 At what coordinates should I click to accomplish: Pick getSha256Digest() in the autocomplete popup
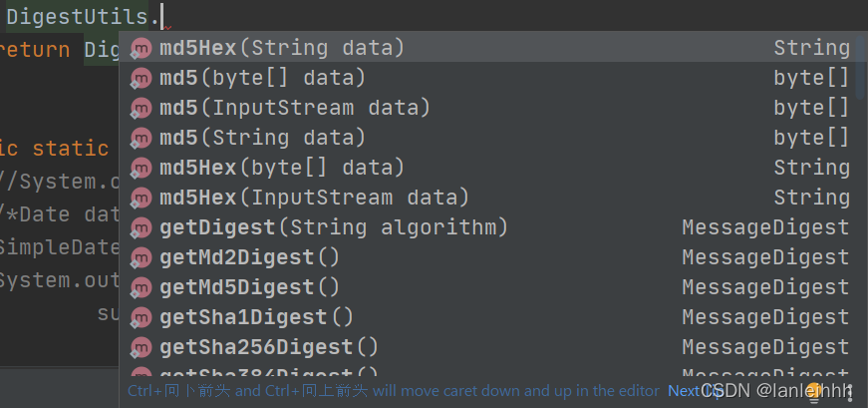pyautogui.click(x=269, y=347)
